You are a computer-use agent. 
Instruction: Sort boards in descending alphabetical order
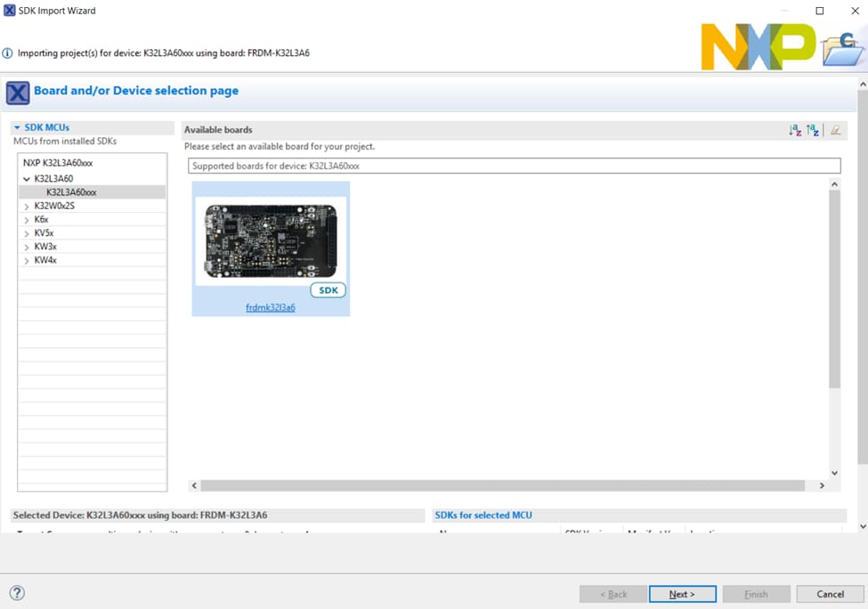[813, 130]
